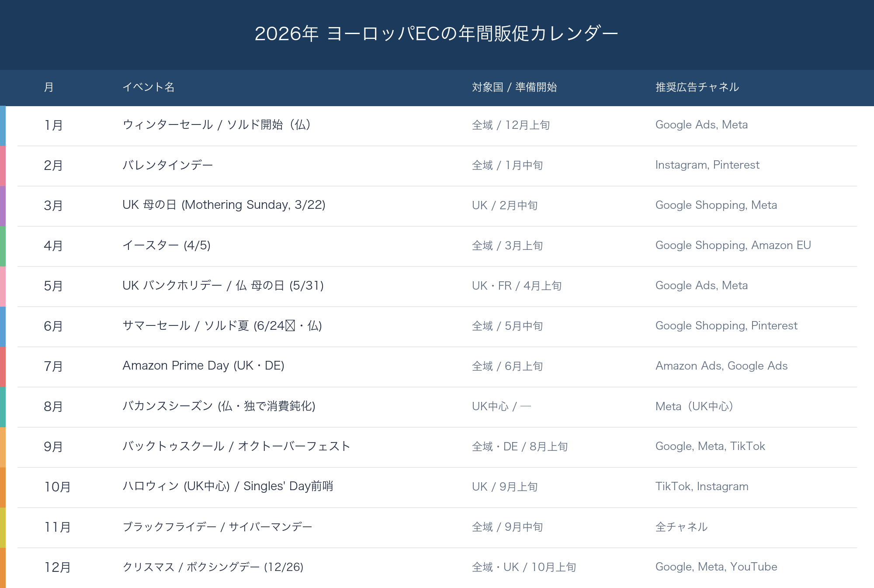Select the 9月 month cell
Viewport: 874px width, 588px height.
click(53, 447)
